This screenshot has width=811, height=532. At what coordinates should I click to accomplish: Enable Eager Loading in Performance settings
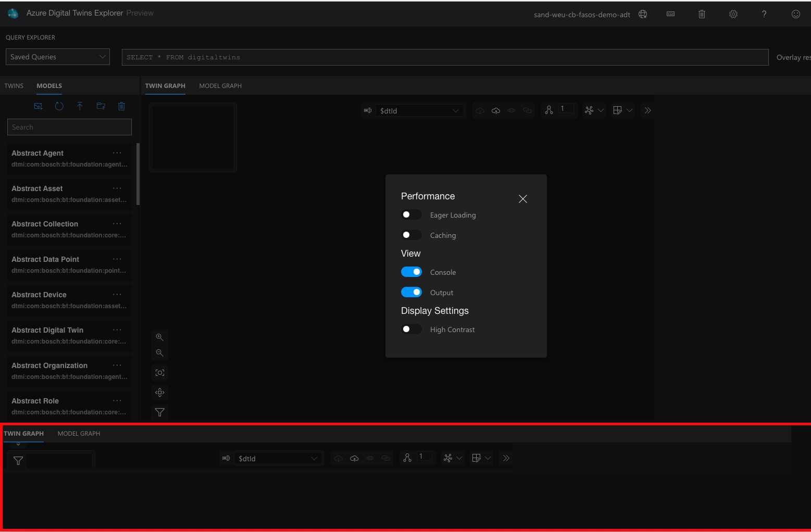pos(411,214)
